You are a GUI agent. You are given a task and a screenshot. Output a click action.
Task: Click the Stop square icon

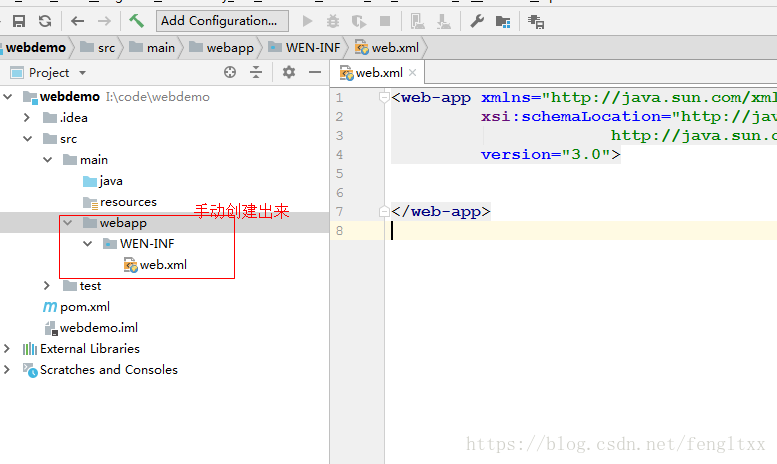[385, 21]
